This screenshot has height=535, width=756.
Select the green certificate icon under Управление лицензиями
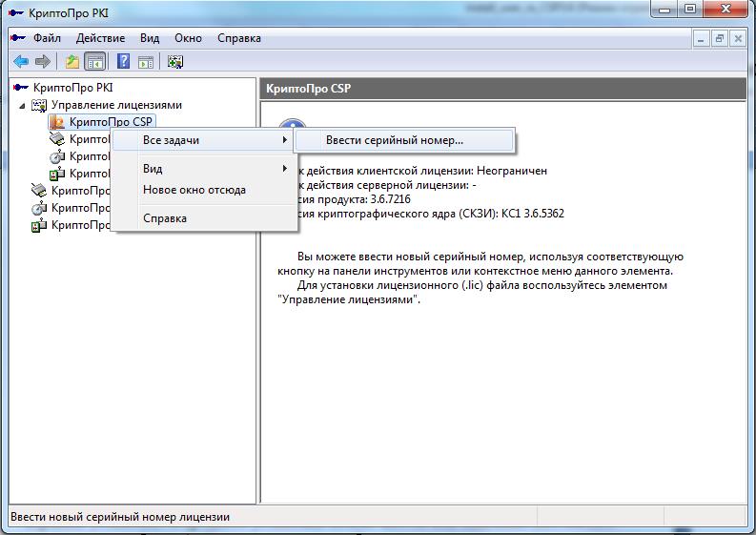pyautogui.click(x=57, y=174)
